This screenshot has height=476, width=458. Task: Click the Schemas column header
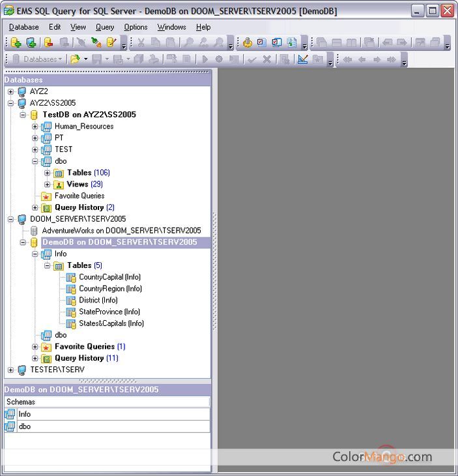107,402
